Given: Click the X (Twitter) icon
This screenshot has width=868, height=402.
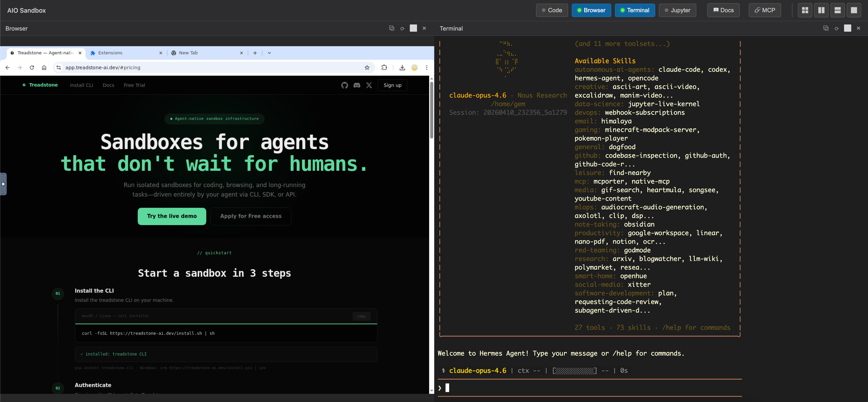Looking at the screenshot, I should click(x=369, y=85).
